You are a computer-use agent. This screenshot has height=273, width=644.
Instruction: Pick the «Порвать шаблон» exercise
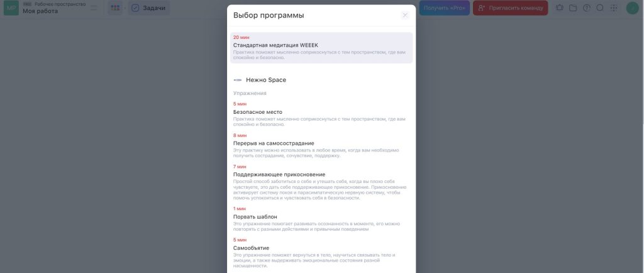point(255,217)
